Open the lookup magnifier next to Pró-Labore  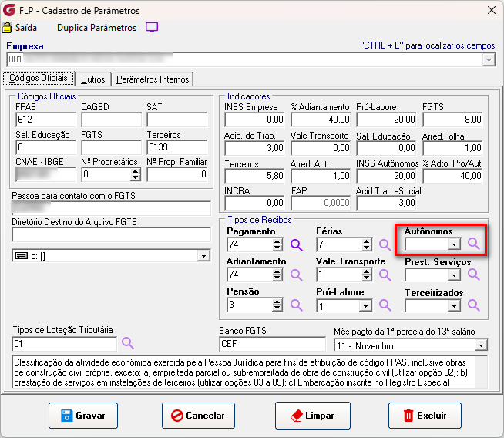pos(385,305)
